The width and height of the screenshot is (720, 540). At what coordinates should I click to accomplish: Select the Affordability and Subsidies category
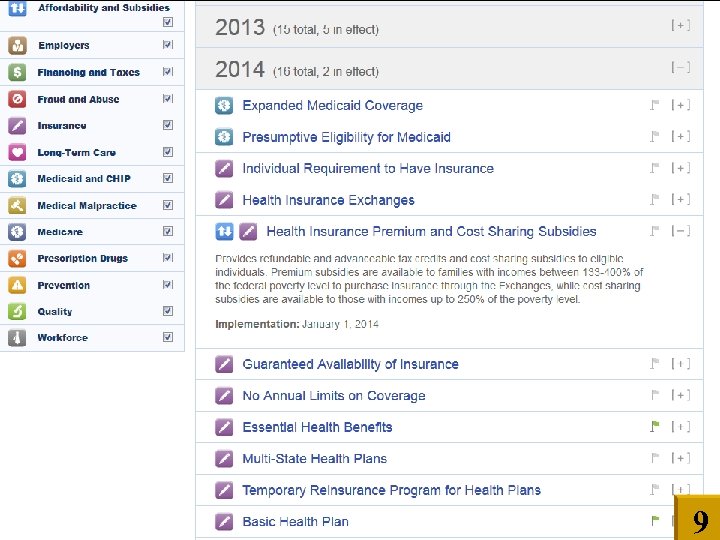(x=103, y=8)
